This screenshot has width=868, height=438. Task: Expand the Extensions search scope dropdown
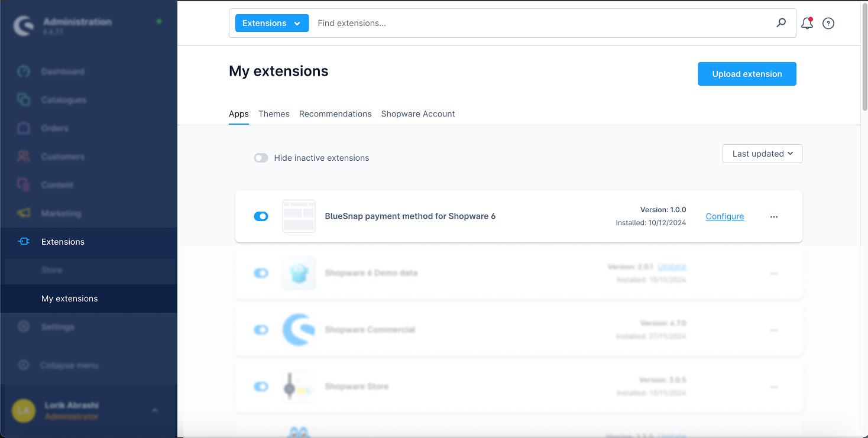pos(271,23)
